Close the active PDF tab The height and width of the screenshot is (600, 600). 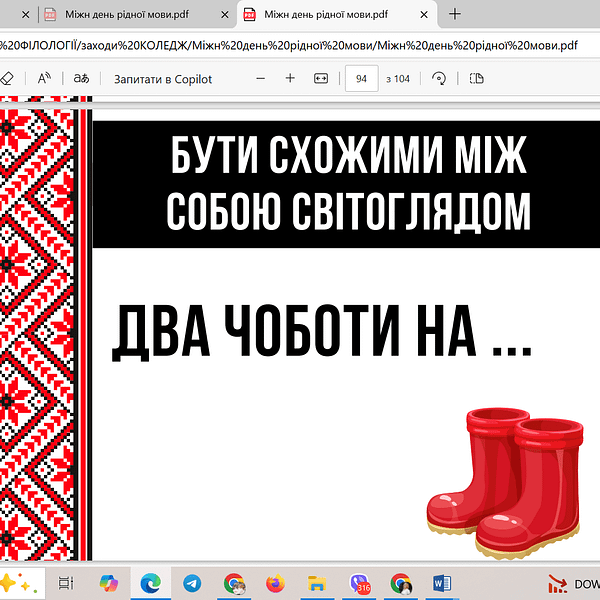tap(427, 14)
